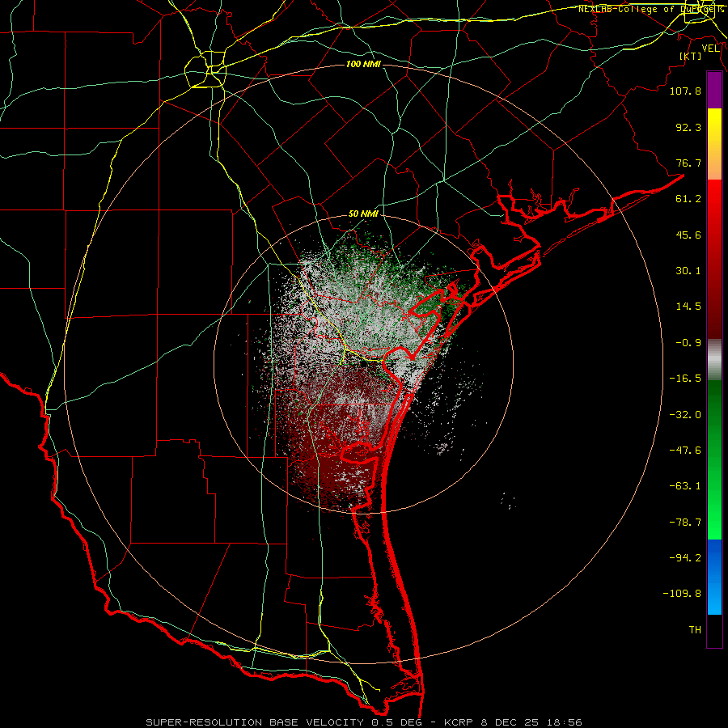
Task: Click the "50 NMI" range ring label
Action: 363,214
